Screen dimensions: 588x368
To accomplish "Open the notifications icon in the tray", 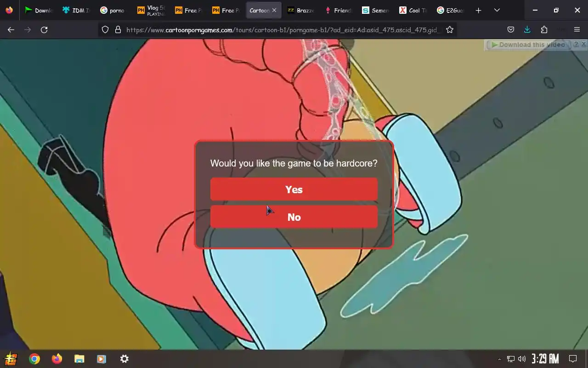I will (573, 359).
